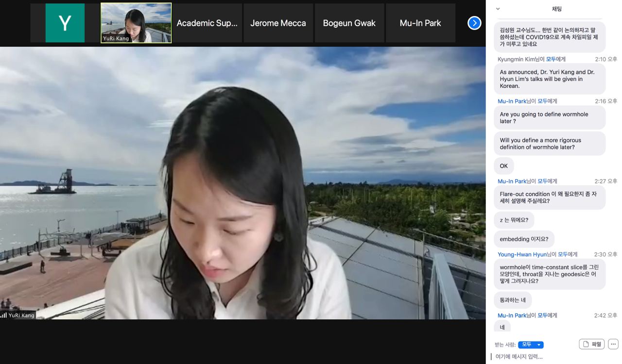Select the Mu-In Park participant tile
The width and height of the screenshot is (622, 364).
click(420, 23)
